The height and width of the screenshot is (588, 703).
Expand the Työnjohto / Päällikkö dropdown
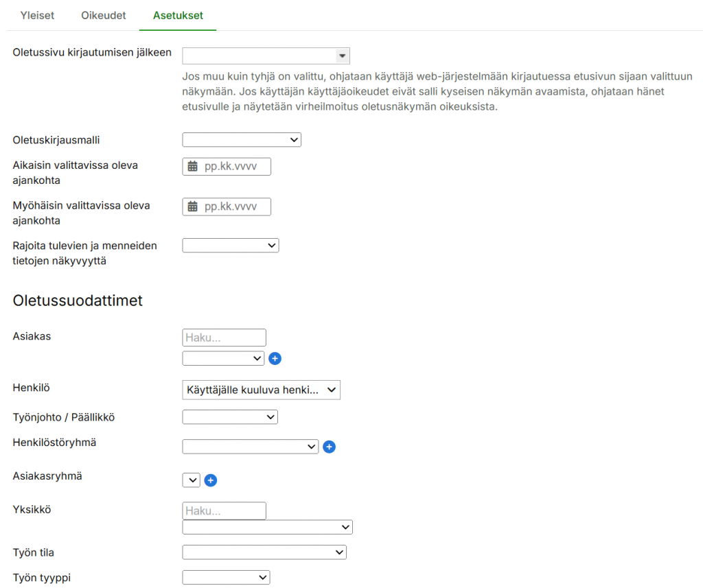click(x=229, y=417)
